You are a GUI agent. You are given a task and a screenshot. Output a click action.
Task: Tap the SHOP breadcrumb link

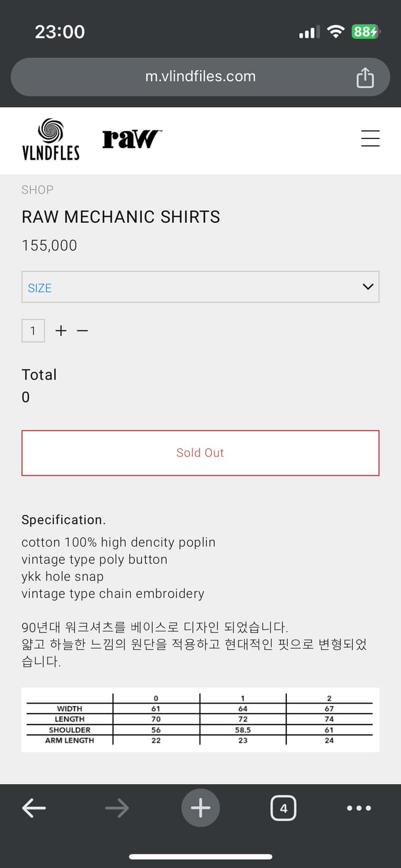point(37,190)
